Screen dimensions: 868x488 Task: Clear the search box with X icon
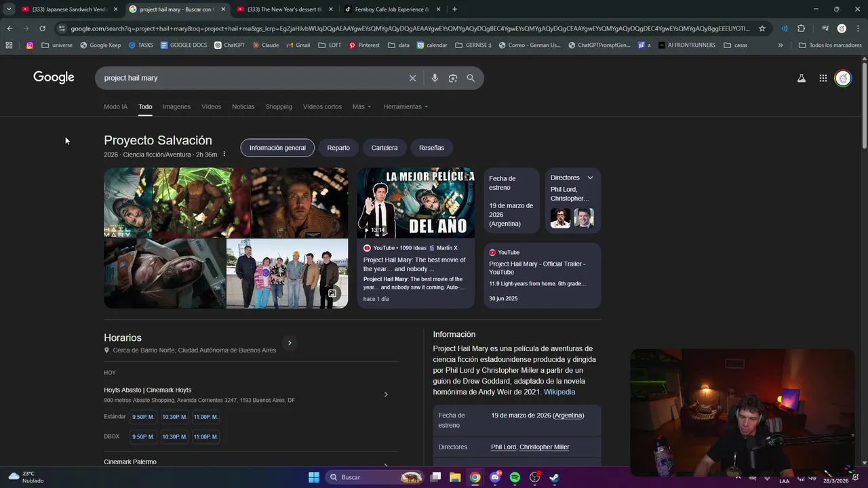coord(412,78)
